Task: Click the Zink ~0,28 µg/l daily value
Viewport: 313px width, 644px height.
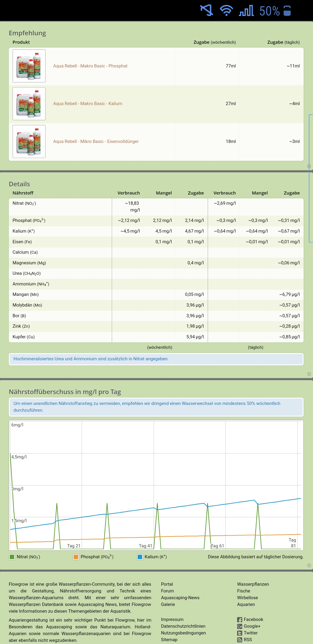Action: [290, 326]
